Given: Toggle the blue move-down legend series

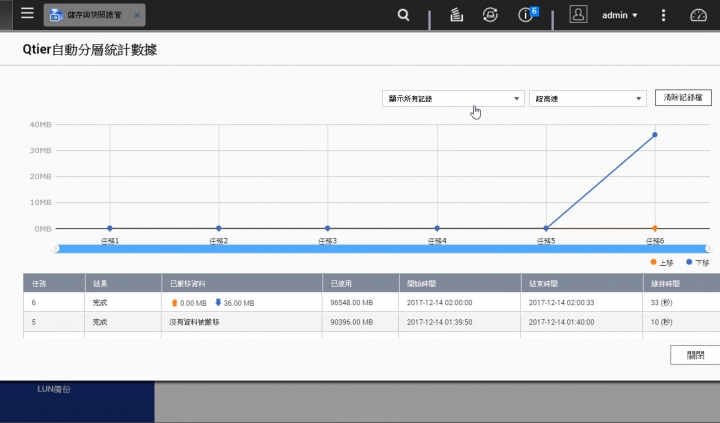Looking at the screenshot, I should [698, 262].
